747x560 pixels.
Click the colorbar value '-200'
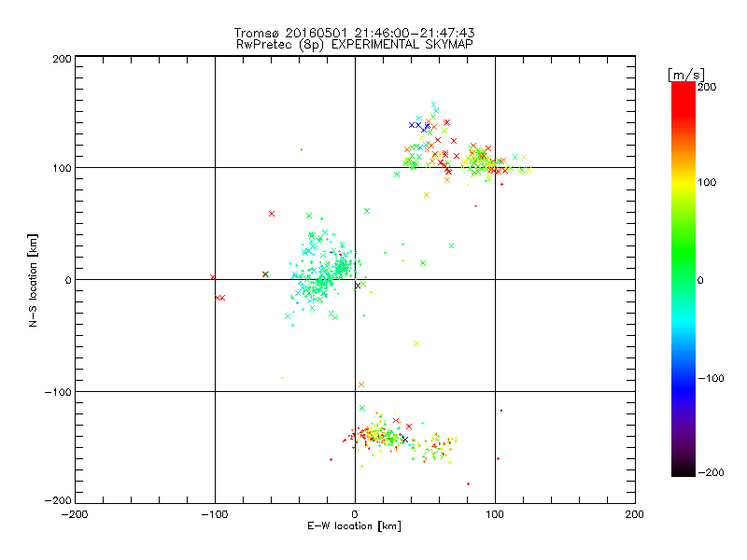pos(711,472)
